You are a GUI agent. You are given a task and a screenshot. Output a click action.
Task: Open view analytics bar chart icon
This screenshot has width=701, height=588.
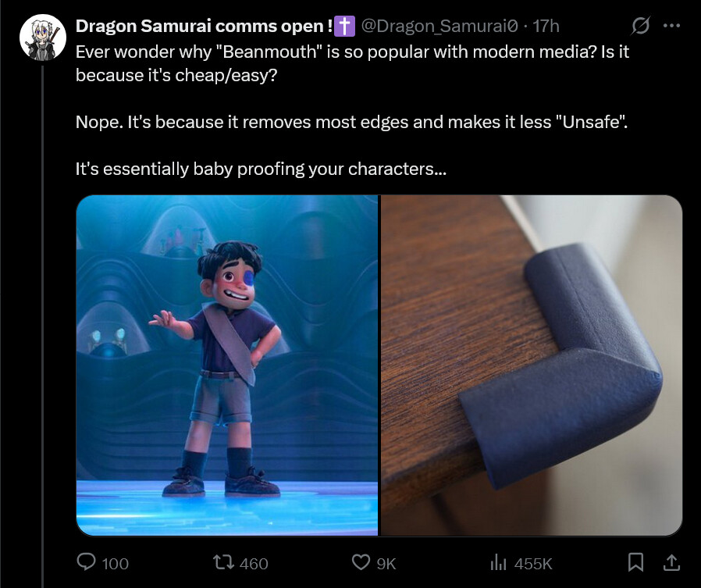498,562
